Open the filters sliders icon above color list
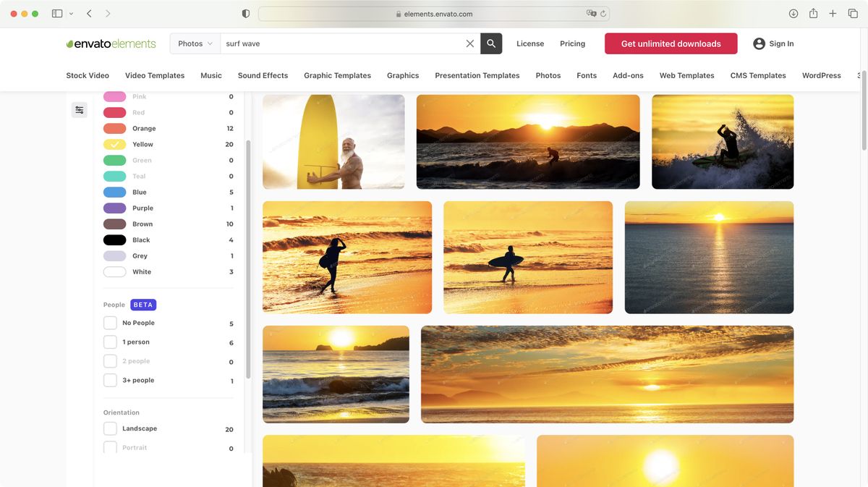Viewport: 868px width, 487px height. 79,110
